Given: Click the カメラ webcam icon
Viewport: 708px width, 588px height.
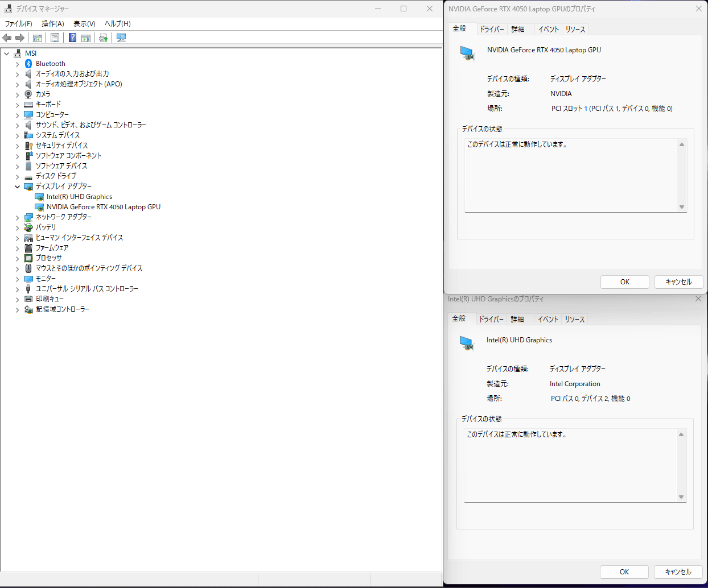Looking at the screenshot, I should tap(28, 94).
